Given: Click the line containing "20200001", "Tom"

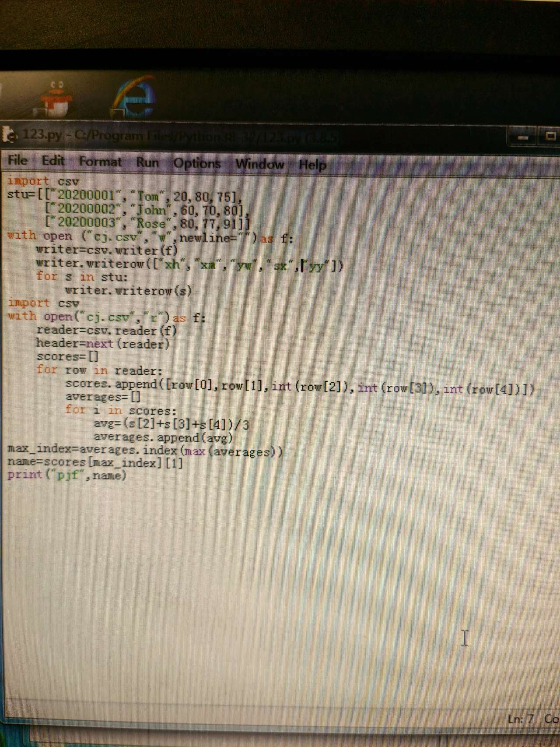Looking at the screenshot, I should pos(125,195).
